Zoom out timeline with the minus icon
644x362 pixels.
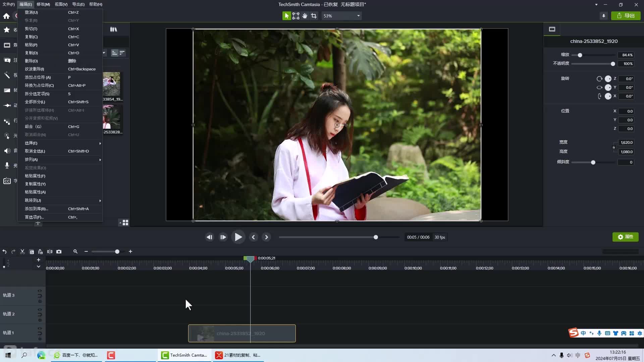pos(86,251)
